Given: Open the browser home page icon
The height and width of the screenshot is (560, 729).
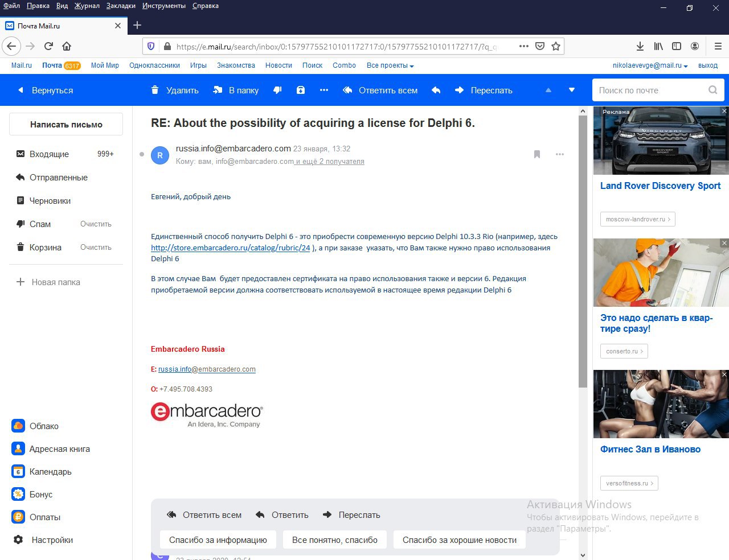Looking at the screenshot, I should [x=67, y=46].
